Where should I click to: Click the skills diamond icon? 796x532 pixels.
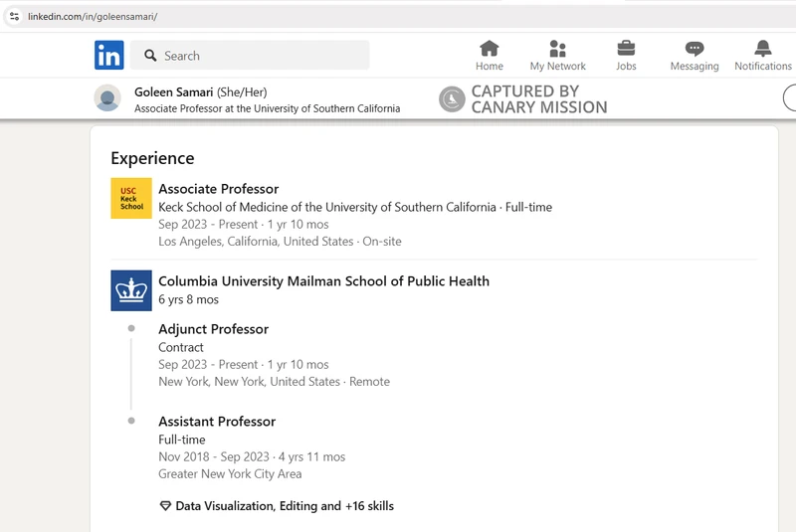point(165,506)
